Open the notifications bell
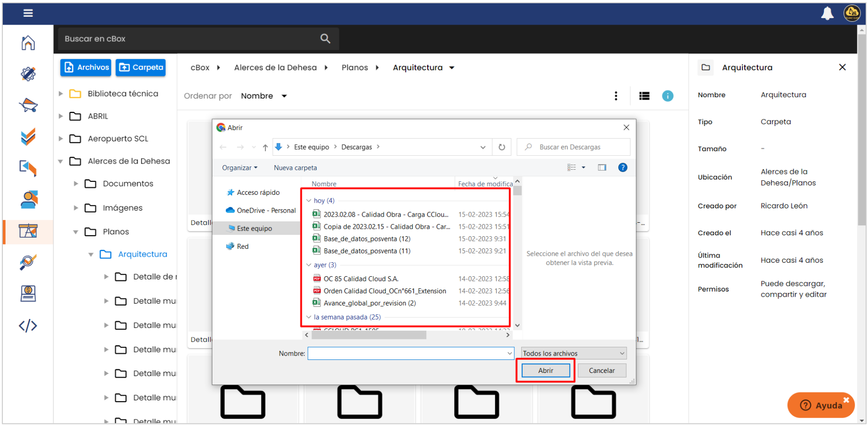The width and height of the screenshot is (868, 425). (x=827, y=13)
